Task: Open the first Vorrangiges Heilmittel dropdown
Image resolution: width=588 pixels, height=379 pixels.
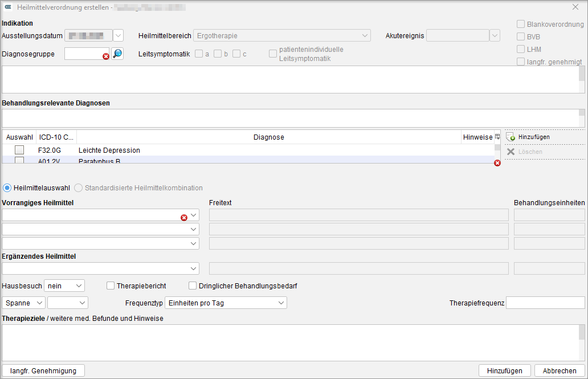Action: click(194, 215)
